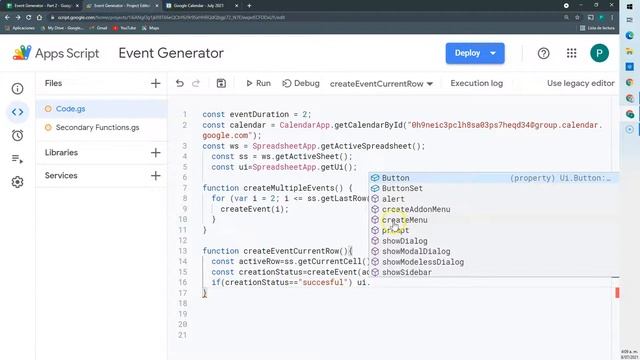Switch to Use legacy editor
The image size is (640, 360).
click(x=580, y=83)
